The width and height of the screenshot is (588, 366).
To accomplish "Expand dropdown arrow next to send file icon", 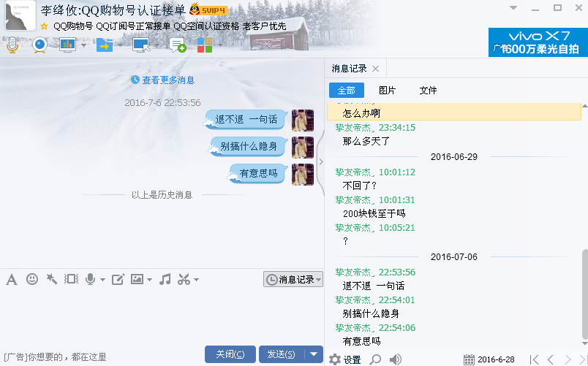I will [121, 45].
